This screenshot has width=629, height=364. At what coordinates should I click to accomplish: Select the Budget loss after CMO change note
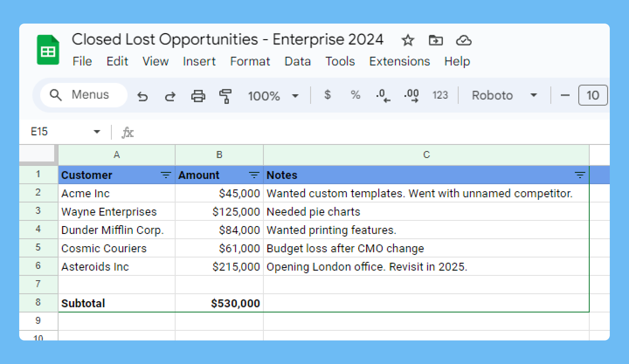(x=426, y=248)
